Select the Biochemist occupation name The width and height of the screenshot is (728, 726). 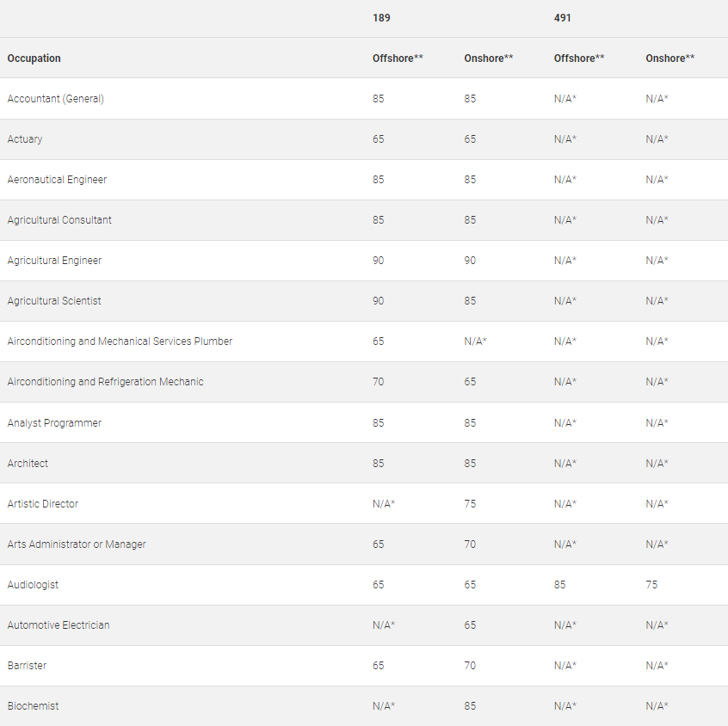(34, 706)
